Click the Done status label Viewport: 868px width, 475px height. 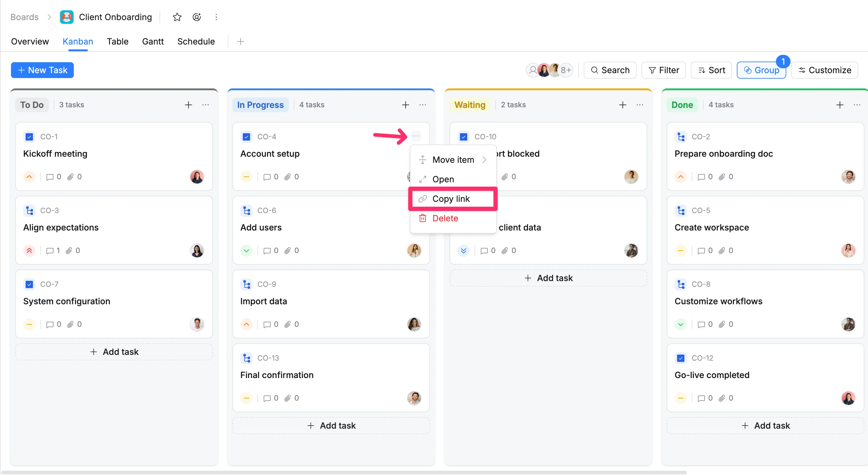[x=682, y=105]
